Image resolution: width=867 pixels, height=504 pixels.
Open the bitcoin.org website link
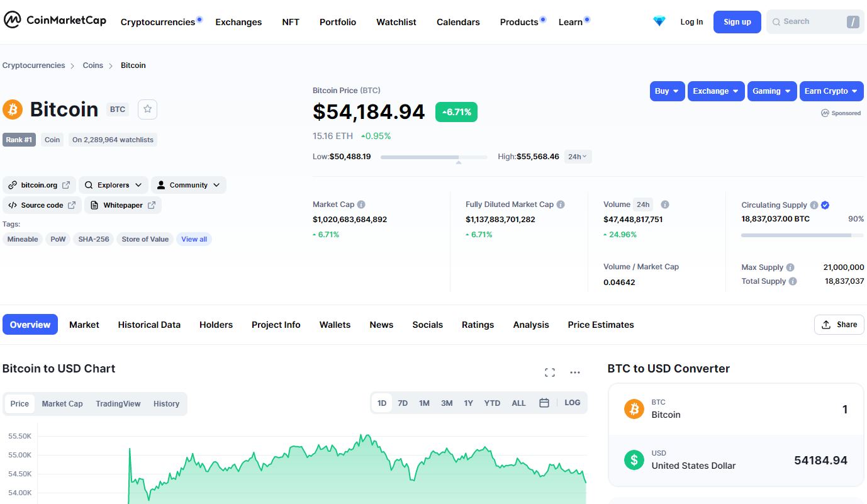click(39, 185)
